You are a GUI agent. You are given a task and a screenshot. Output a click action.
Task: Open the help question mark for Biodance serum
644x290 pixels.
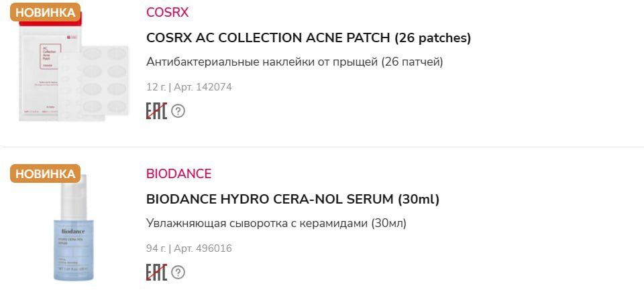click(x=178, y=272)
